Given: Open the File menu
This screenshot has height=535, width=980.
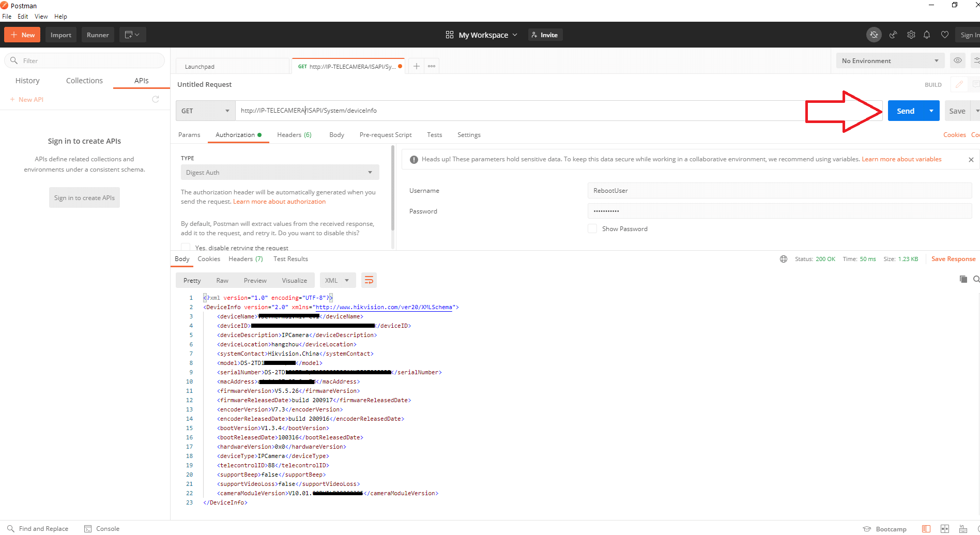Looking at the screenshot, I should tap(7, 16).
